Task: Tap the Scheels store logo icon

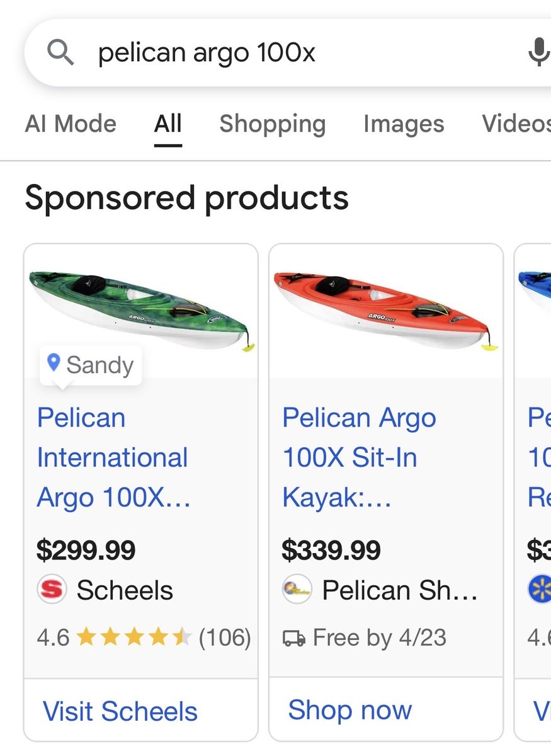Action: (52, 590)
